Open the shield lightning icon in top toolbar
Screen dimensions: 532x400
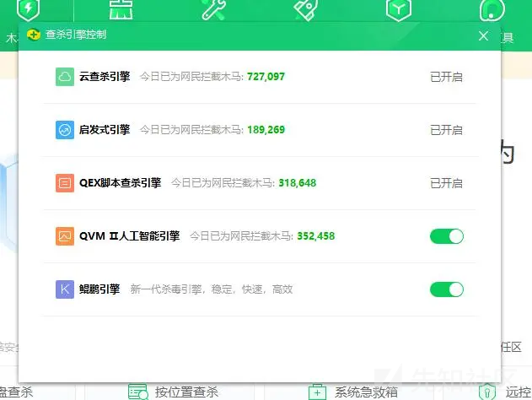coord(28,9)
